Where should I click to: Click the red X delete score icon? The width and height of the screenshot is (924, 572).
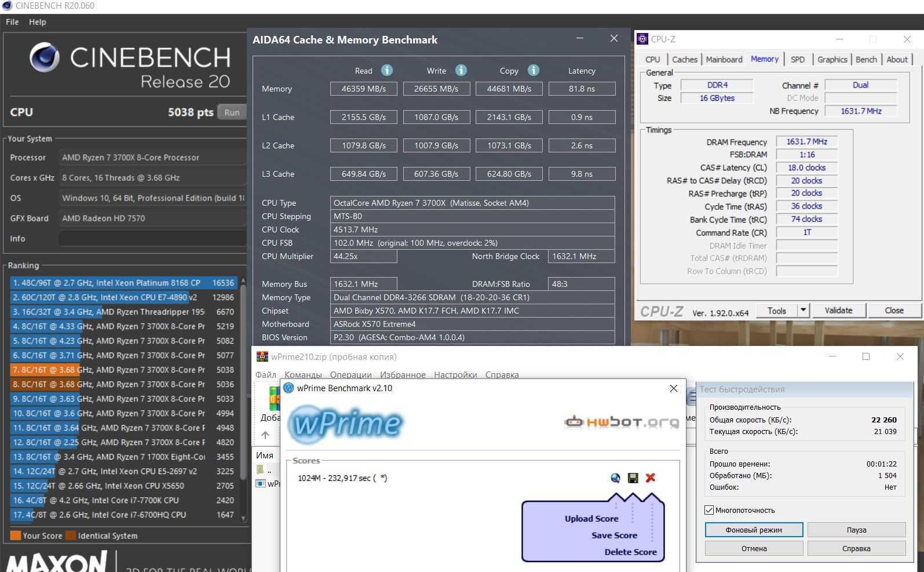pos(650,478)
